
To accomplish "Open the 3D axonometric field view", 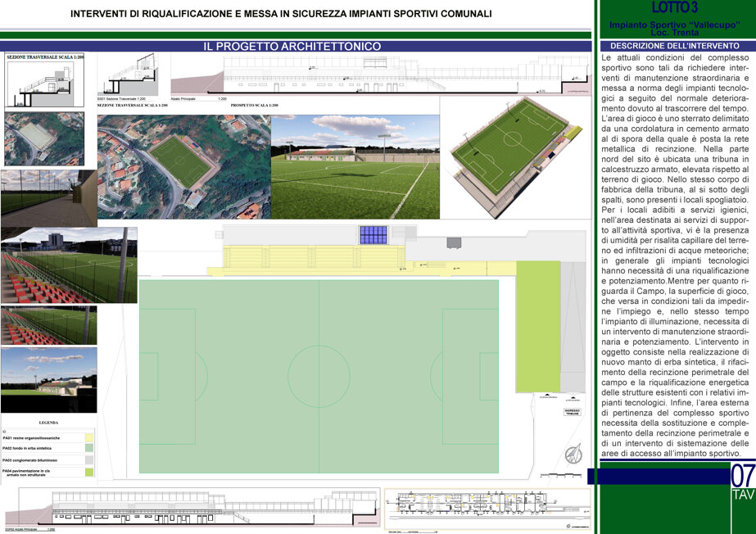I will point(516,157).
